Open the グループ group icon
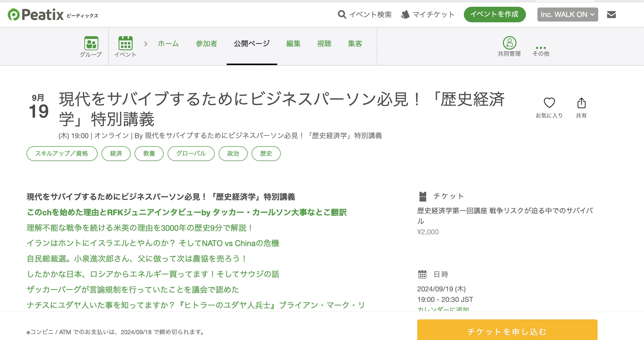This screenshot has height=340, width=644. click(x=91, y=43)
